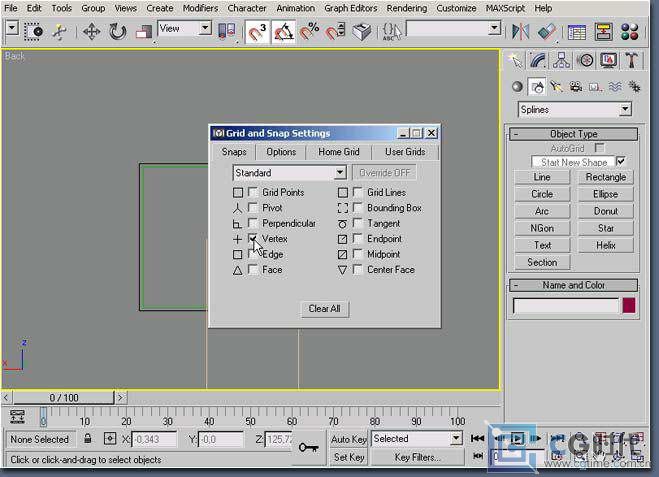Uncheck the Vertex snap checkbox
Image resolution: width=659 pixels, height=477 pixels.
(253, 238)
